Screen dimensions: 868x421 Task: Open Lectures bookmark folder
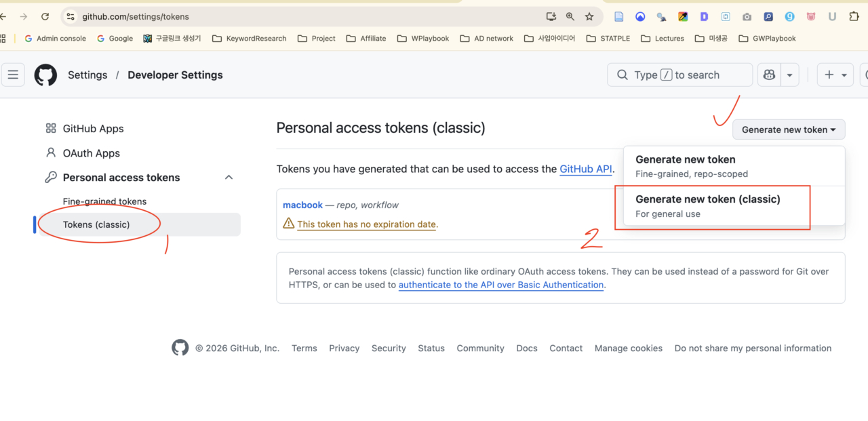tap(663, 39)
